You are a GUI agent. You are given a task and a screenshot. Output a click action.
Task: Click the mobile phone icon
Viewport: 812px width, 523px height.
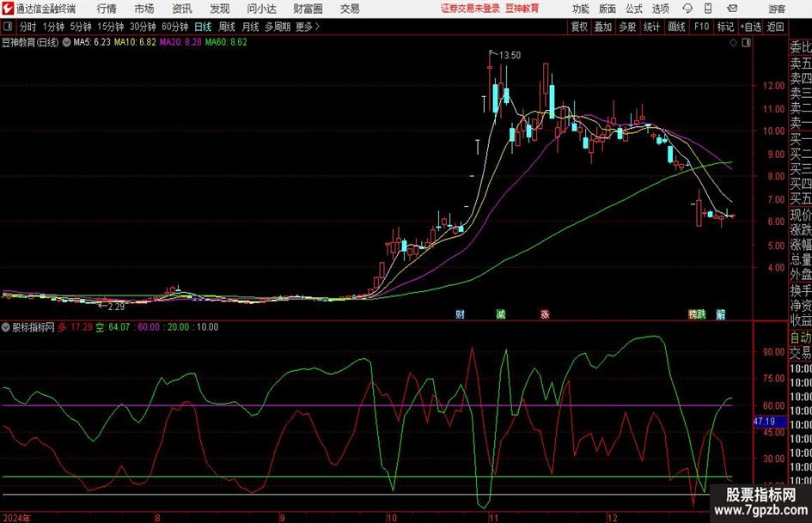pyautogui.click(x=708, y=9)
